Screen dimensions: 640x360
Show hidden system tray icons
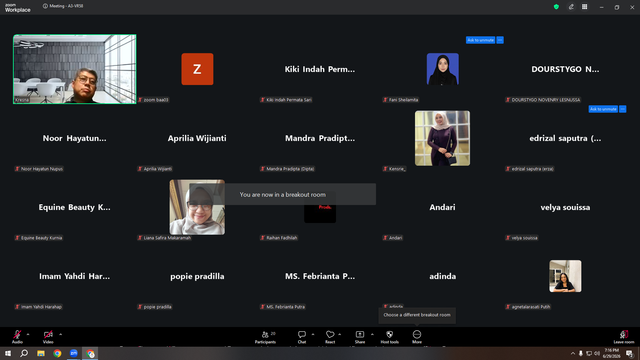coord(573,353)
